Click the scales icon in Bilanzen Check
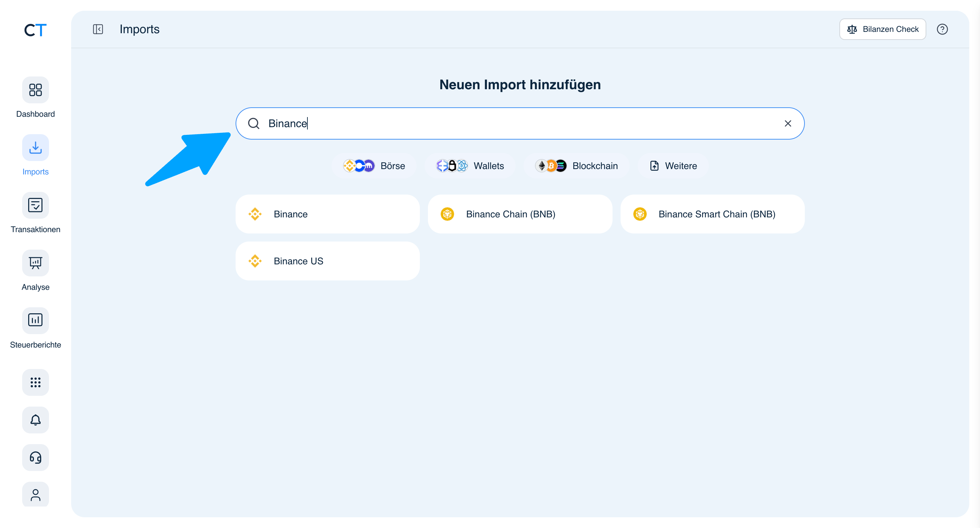 tap(852, 29)
